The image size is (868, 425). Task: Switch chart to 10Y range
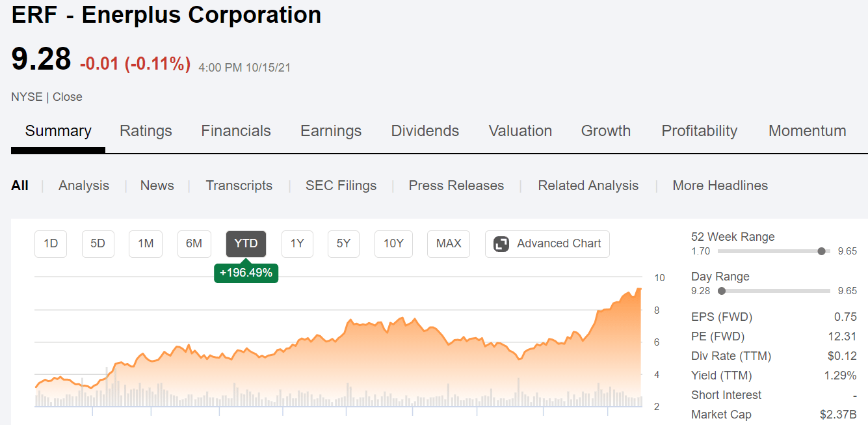click(393, 243)
